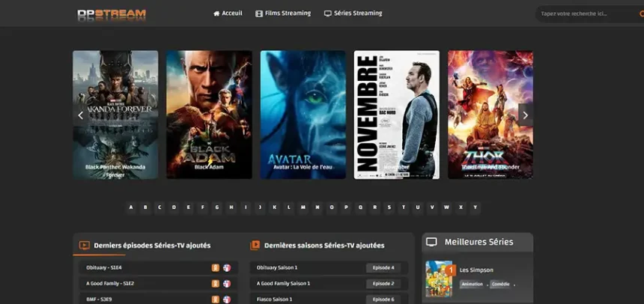Filter titles by letter C
This screenshot has height=304, width=644.
[160, 207]
